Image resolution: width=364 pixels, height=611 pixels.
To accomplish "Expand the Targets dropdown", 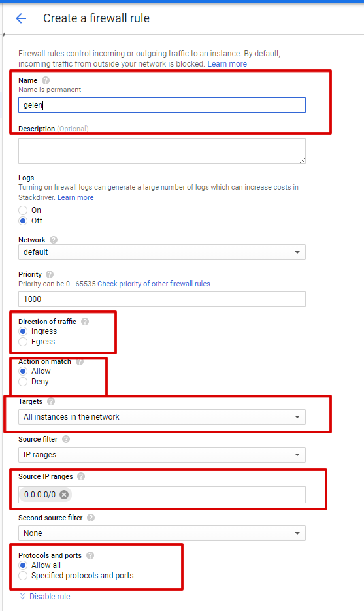I will pos(161,417).
